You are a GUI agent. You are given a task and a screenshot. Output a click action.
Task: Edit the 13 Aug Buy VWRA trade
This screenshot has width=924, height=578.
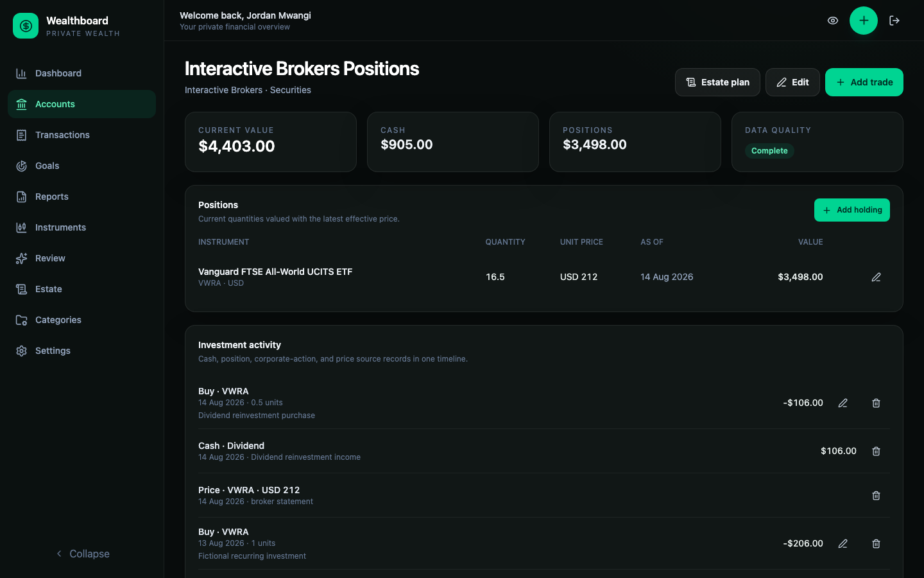pos(843,543)
